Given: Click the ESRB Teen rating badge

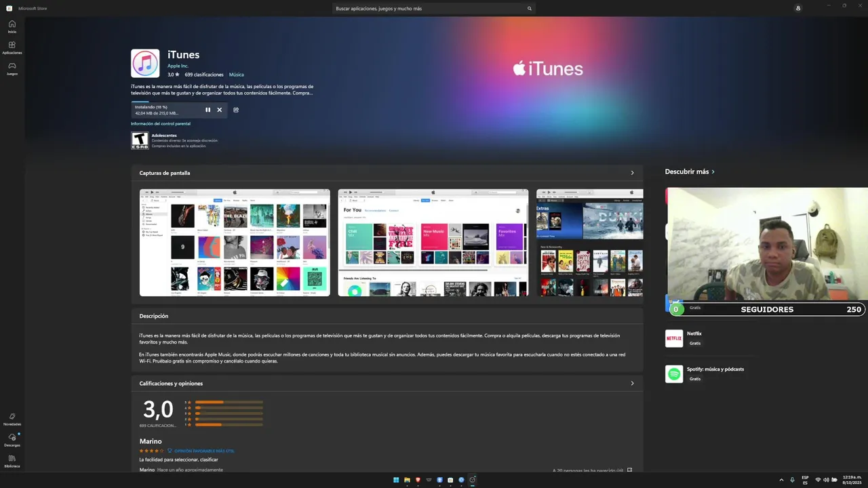Looking at the screenshot, I should coord(140,140).
